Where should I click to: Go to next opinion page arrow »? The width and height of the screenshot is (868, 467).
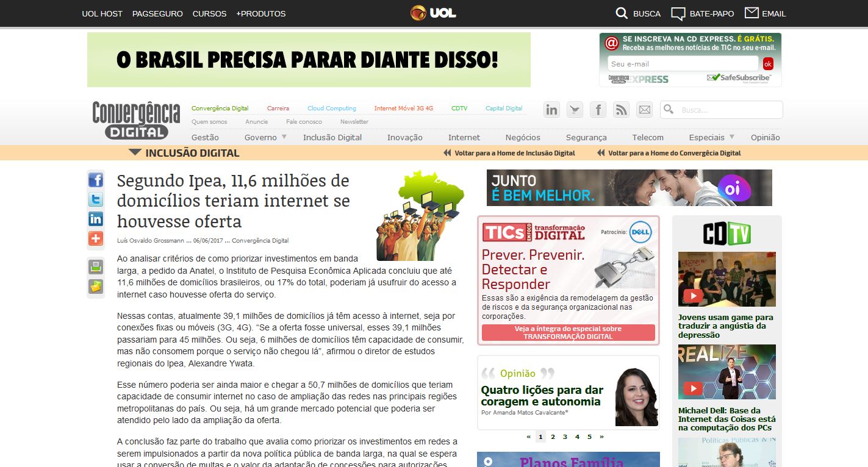click(x=601, y=437)
